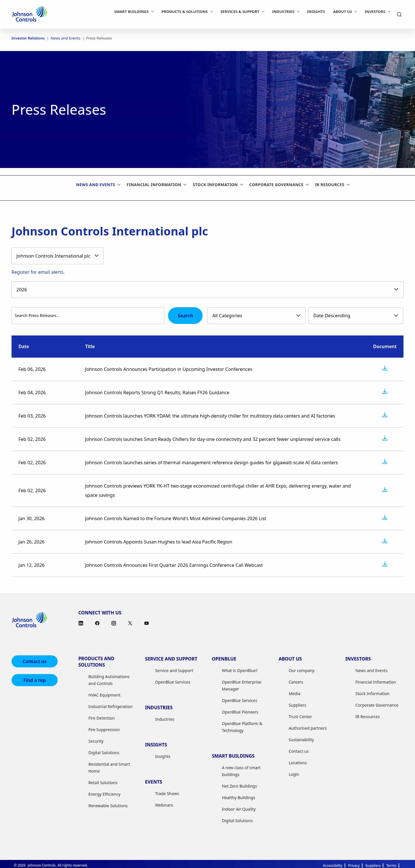
Task: Open the 2026 year dropdown
Action: pos(207,289)
